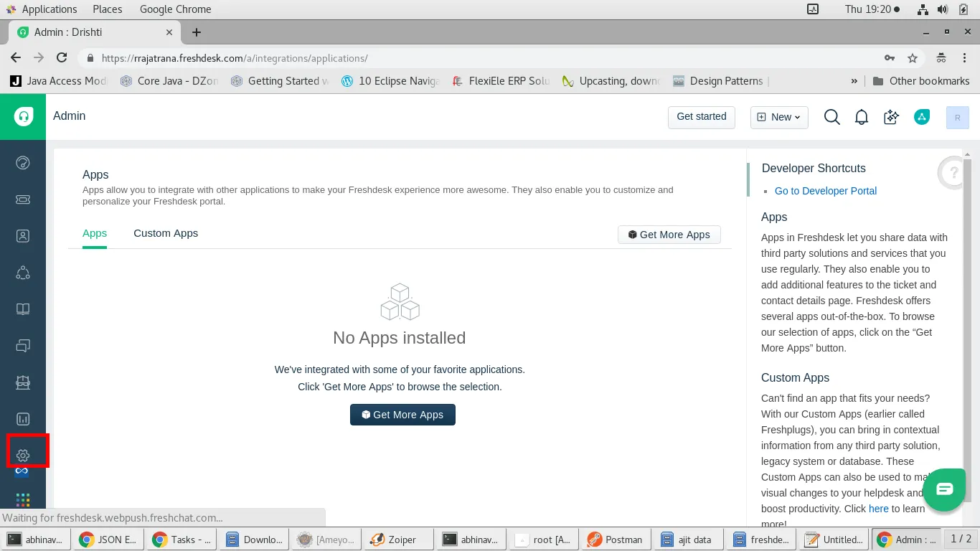Open the system volume indicator
The image size is (980, 551).
click(x=943, y=9)
